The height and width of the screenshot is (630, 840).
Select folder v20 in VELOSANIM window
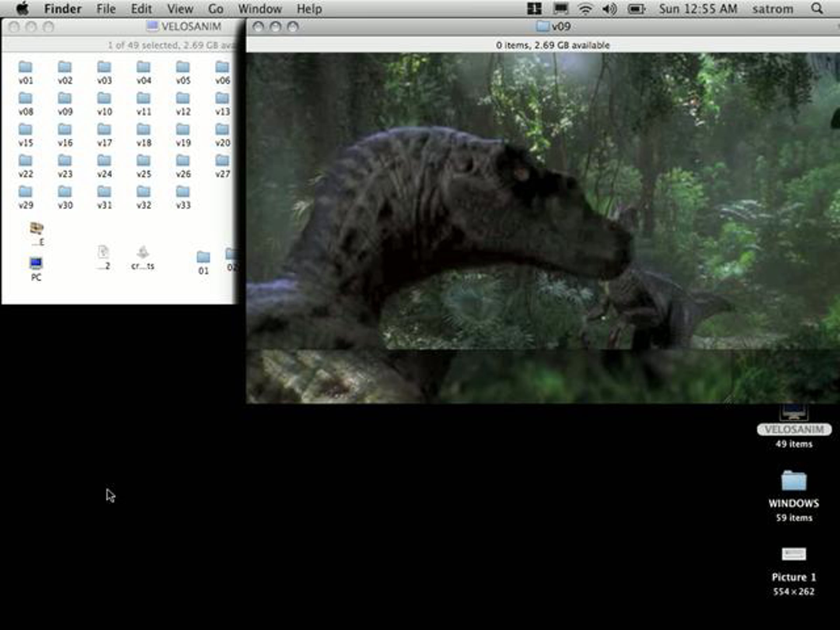point(223,134)
